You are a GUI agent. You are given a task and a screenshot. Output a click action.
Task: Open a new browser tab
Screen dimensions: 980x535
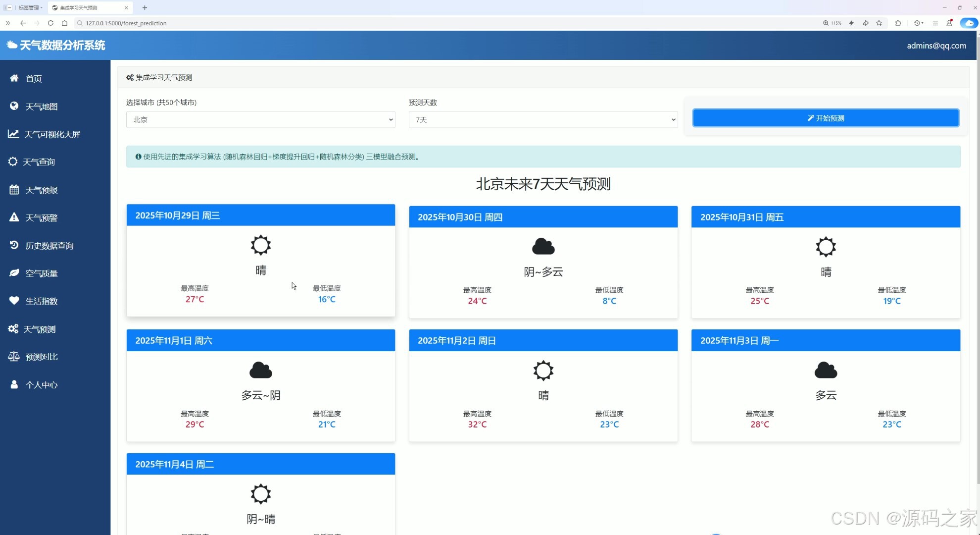click(x=145, y=7)
